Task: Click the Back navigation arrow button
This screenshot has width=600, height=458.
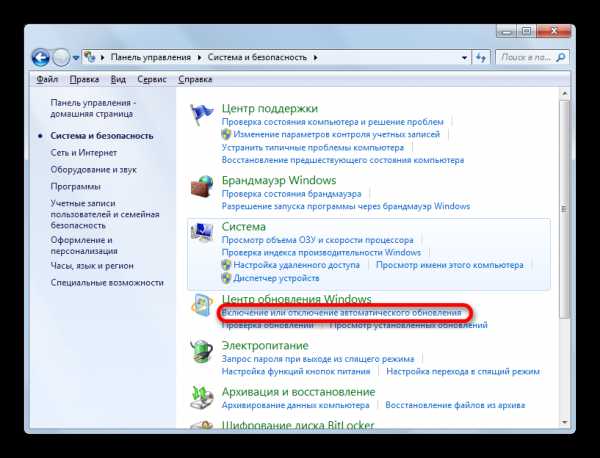Action: click(x=41, y=58)
